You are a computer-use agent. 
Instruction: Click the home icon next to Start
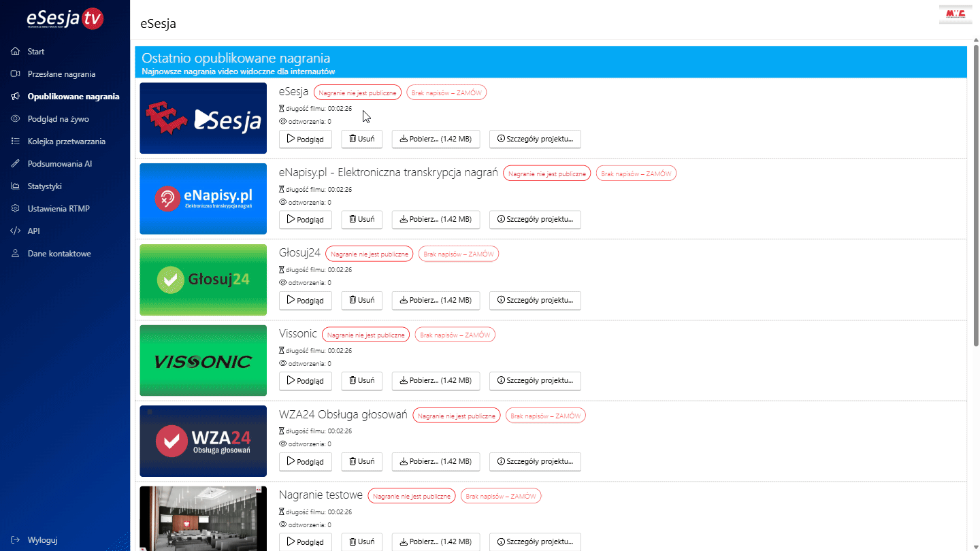[x=15, y=52]
